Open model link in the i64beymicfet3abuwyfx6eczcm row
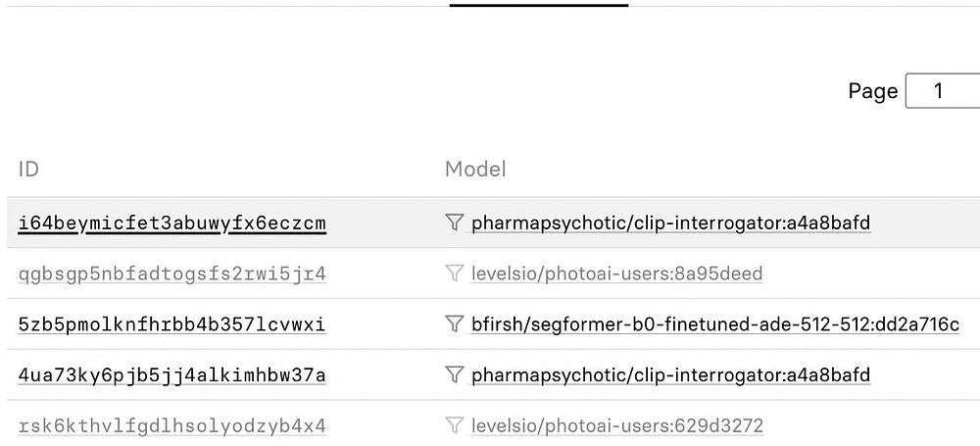 coord(670,223)
